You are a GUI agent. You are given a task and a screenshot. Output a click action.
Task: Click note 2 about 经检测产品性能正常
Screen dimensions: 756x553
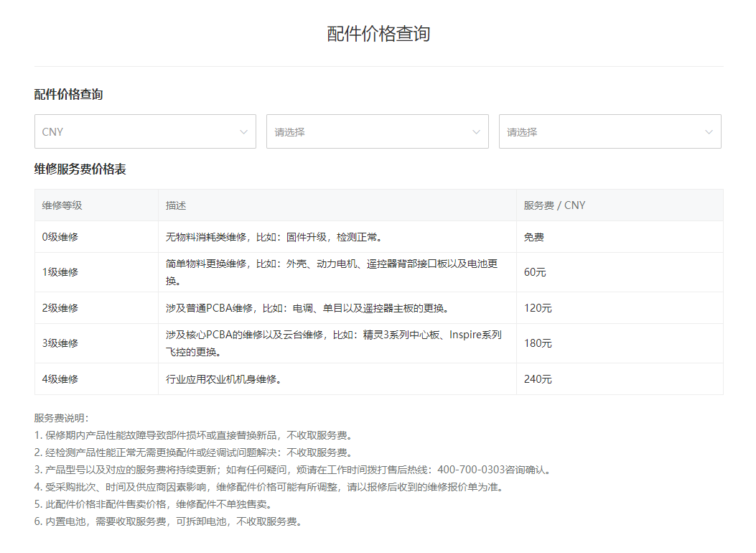pyautogui.click(x=195, y=452)
